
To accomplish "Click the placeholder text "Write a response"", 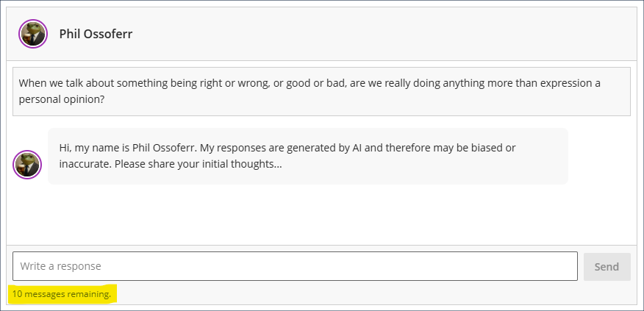I will point(61,266).
